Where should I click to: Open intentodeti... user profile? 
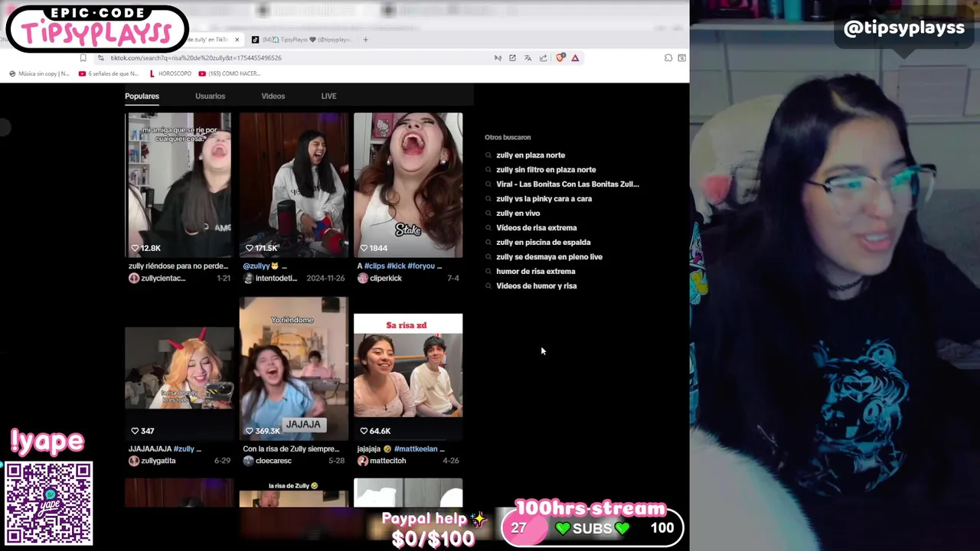click(276, 279)
